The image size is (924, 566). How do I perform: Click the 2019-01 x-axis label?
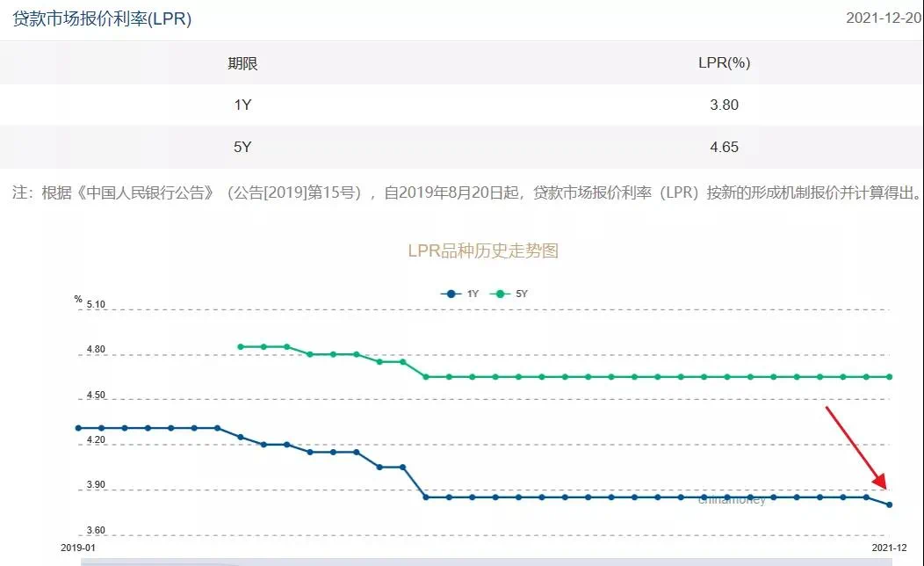tap(78, 548)
